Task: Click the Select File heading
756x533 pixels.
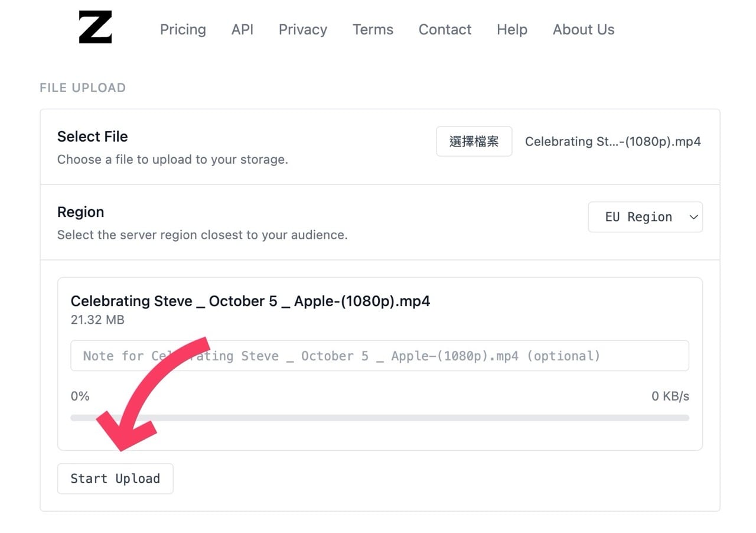Action: coord(92,136)
